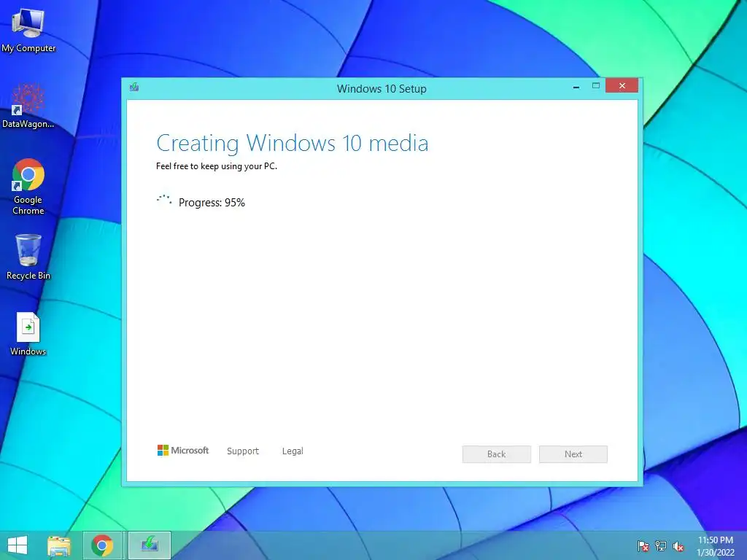This screenshot has width=747, height=560.
Task: Click the setup window title icon
Action: (134, 87)
